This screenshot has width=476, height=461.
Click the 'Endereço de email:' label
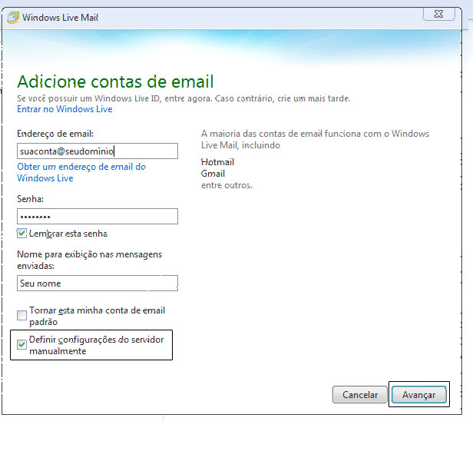point(55,134)
